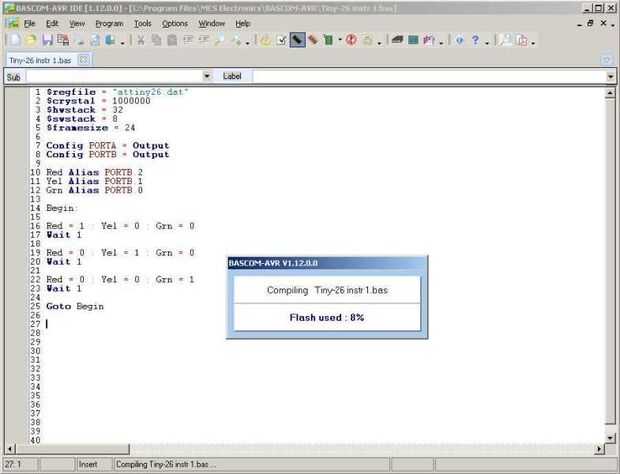The image size is (620, 474).
Task: Click the yellow face toolbar icon
Action: [x=266, y=40]
